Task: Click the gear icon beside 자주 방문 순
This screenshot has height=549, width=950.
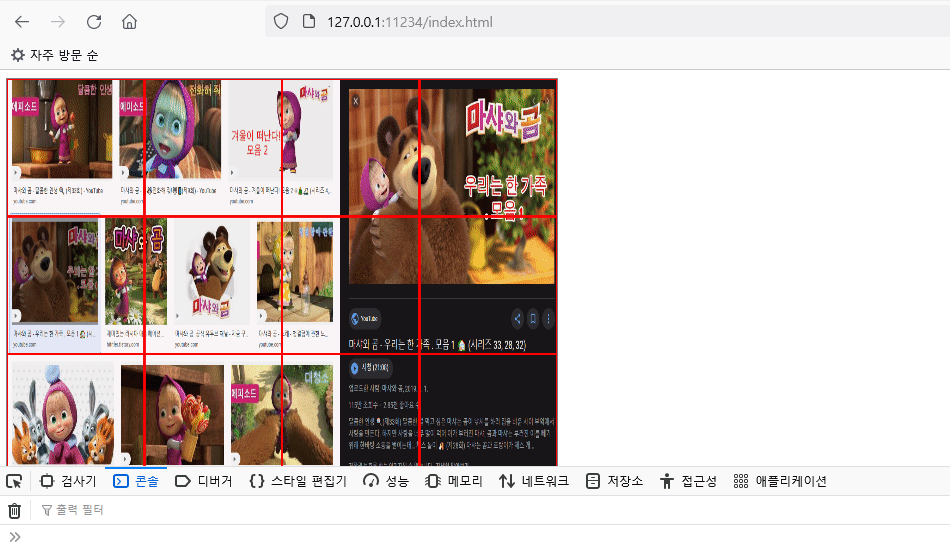Action: coord(18,55)
